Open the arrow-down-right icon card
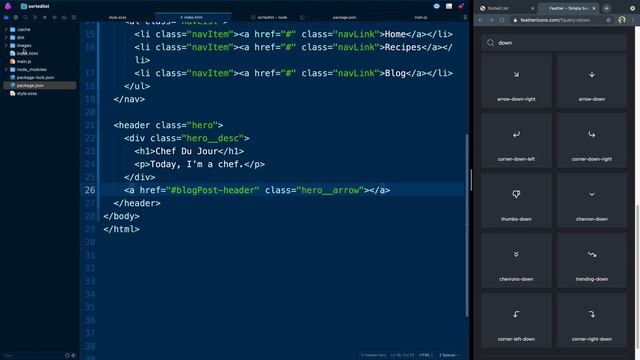Viewport: 640px width, 360px height. pyautogui.click(x=516, y=81)
